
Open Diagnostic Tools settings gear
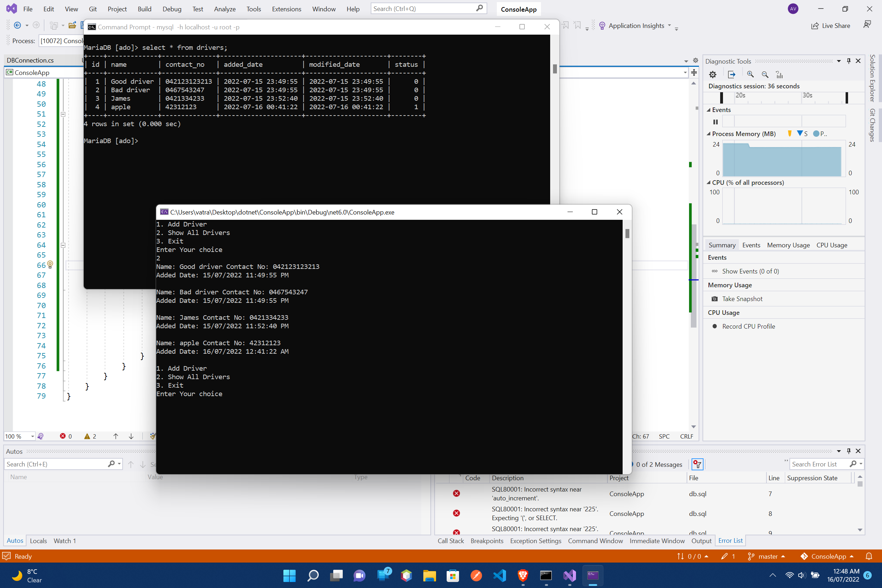click(713, 74)
